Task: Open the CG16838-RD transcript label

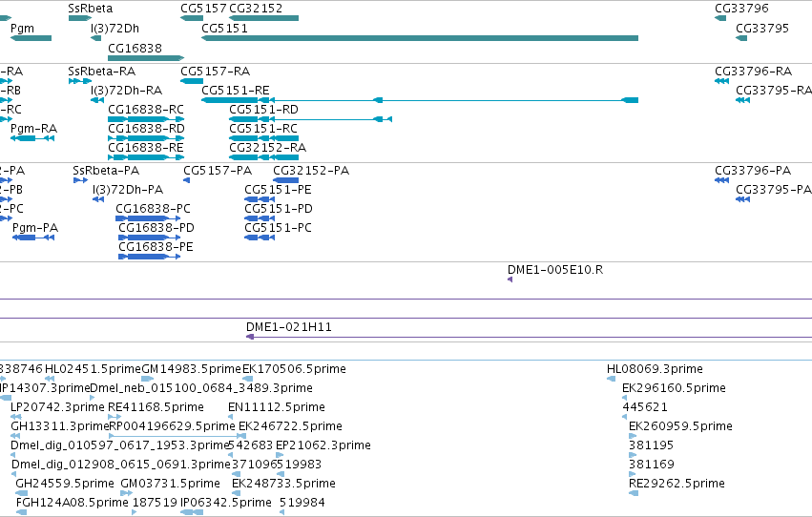Action: 146,129
